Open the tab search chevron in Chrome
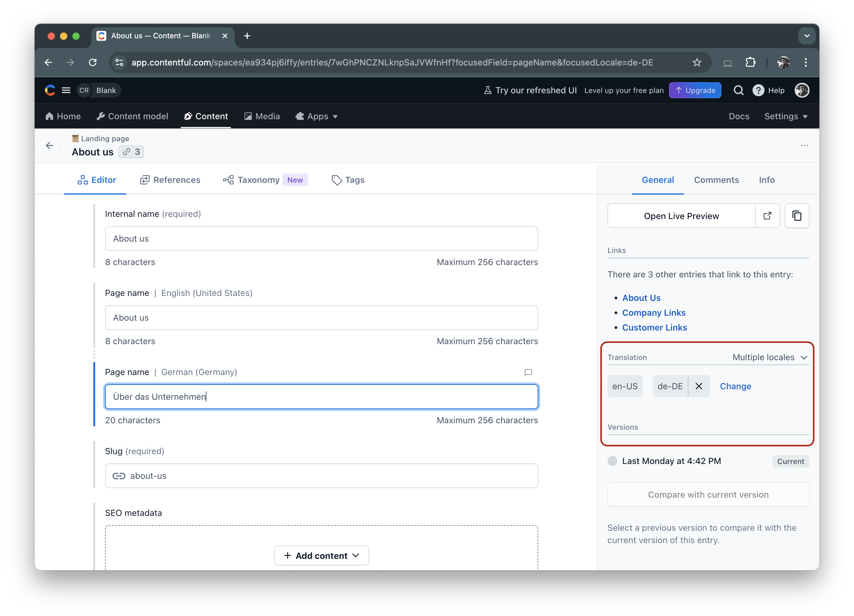Image resolution: width=854 pixels, height=616 pixels. [x=806, y=36]
